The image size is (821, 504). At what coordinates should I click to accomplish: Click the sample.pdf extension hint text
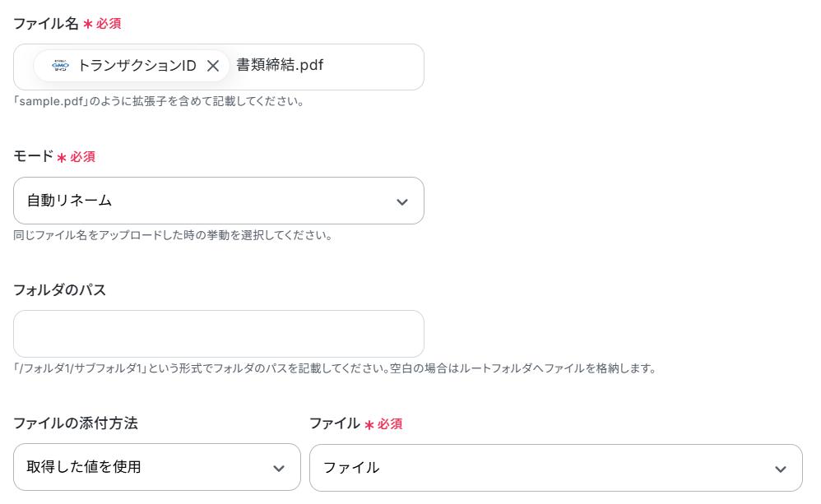(159, 103)
